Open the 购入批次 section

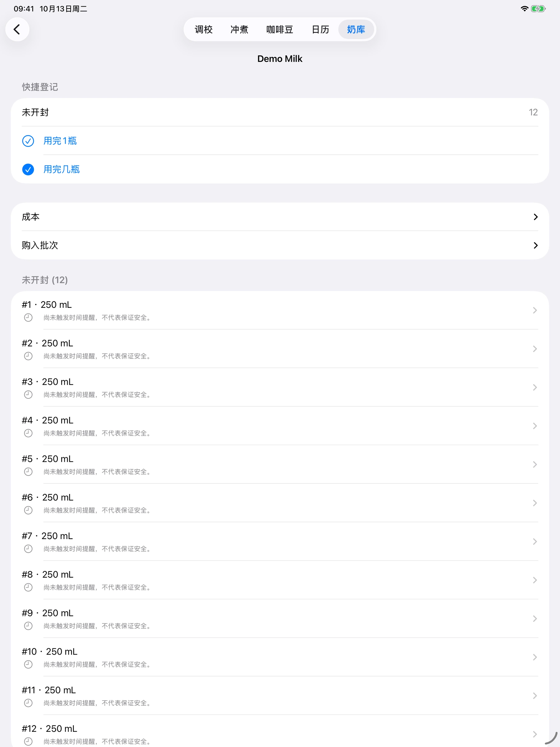click(x=280, y=245)
